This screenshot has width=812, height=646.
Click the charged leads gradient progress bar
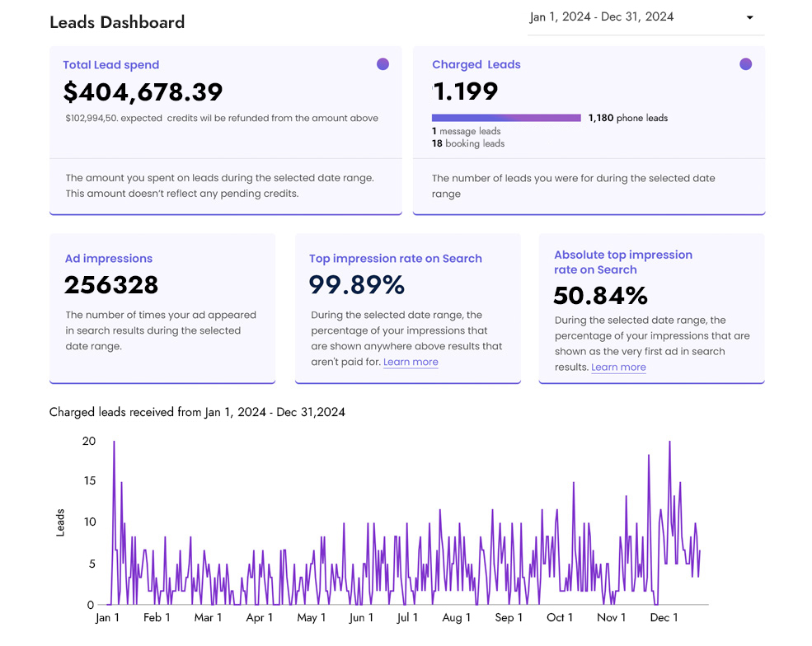(x=506, y=118)
